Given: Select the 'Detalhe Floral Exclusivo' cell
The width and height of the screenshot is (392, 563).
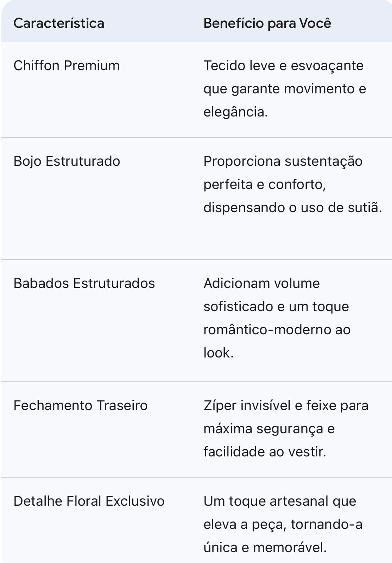Looking at the screenshot, I should (89, 501).
